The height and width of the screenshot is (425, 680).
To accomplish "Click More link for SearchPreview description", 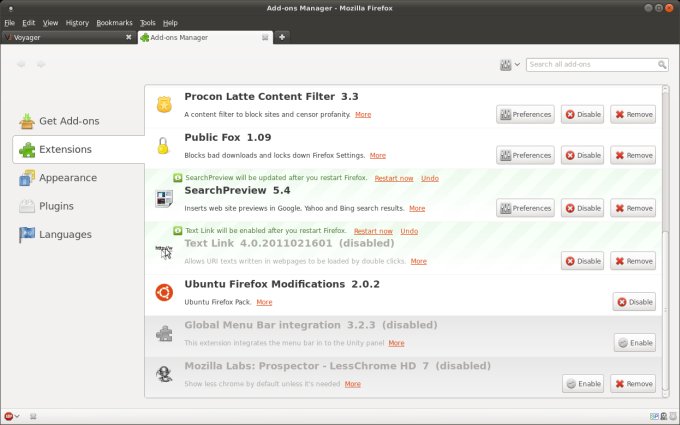I will pyautogui.click(x=417, y=208).
